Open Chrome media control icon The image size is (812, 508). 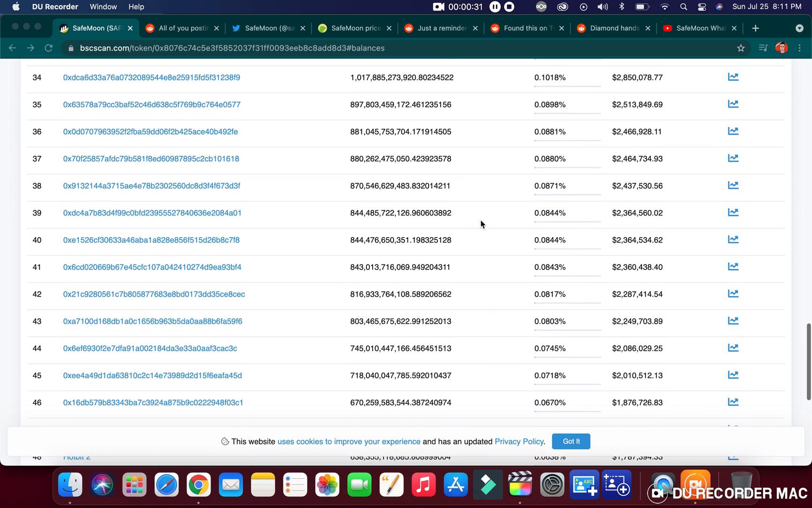[763, 48]
